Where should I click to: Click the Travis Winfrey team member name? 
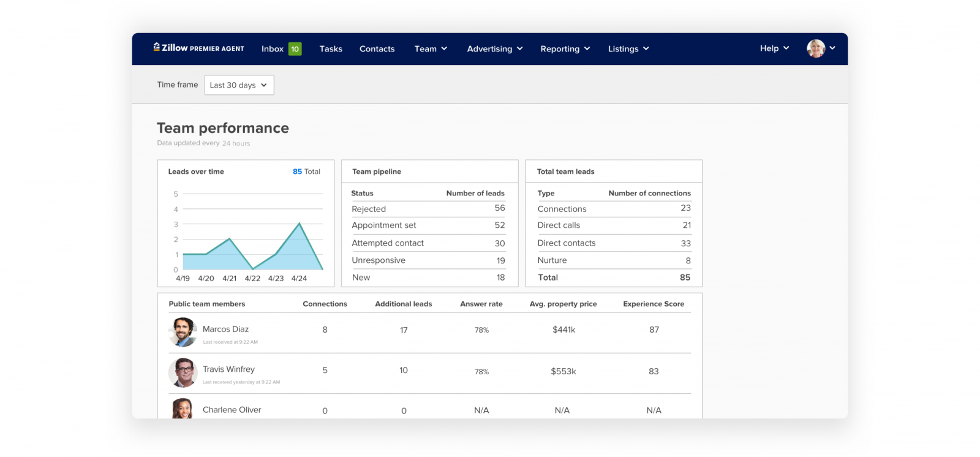(x=228, y=369)
